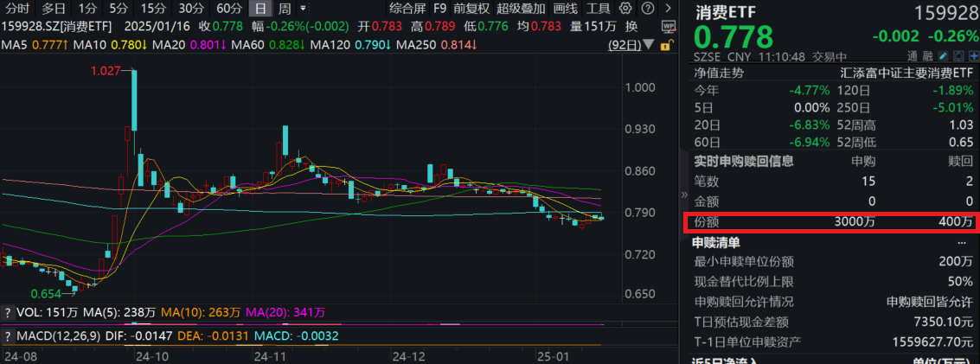Image resolution: width=980 pixels, height=364 pixels.
Task: Select the 30分 period tab
Action: coord(190,9)
